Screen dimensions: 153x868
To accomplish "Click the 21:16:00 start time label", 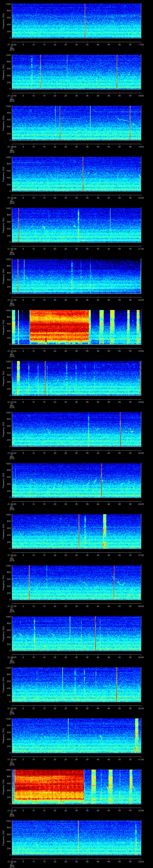I will tap(12, 44).
